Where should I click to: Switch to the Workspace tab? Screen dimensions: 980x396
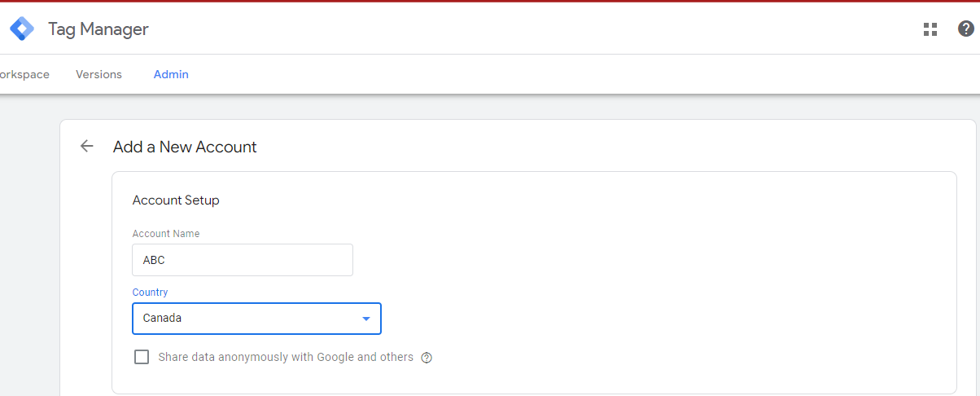pyautogui.click(x=23, y=74)
